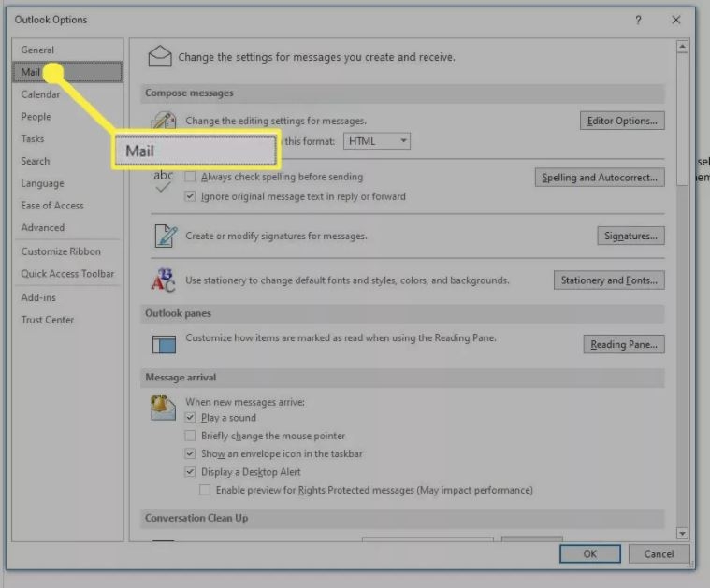Open Spelling and Autocorrect settings
Viewport: 710px width, 588px height.
click(x=600, y=178)
